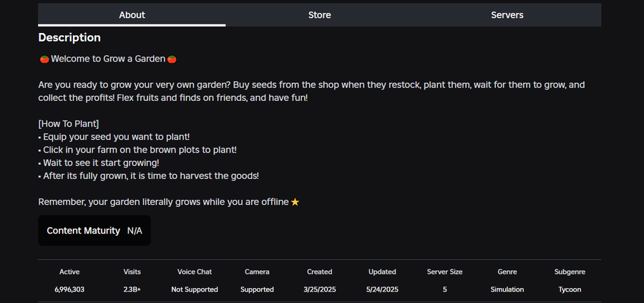The height and width of the screenshot is (303, 644).
Task: Open the Store tab
Action: click(x=320, y=15)
